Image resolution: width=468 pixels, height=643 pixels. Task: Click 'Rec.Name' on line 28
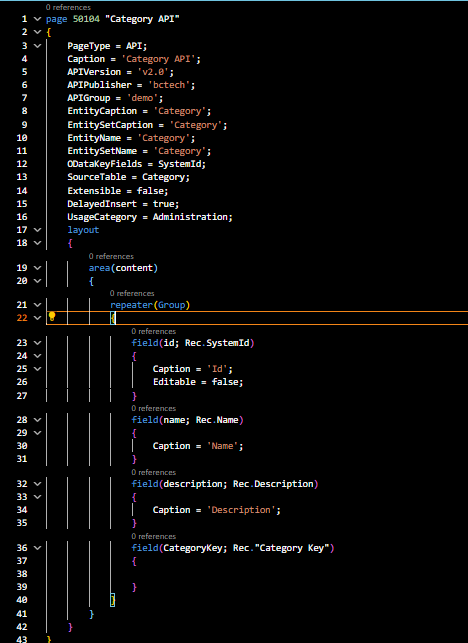coord(217,420)
